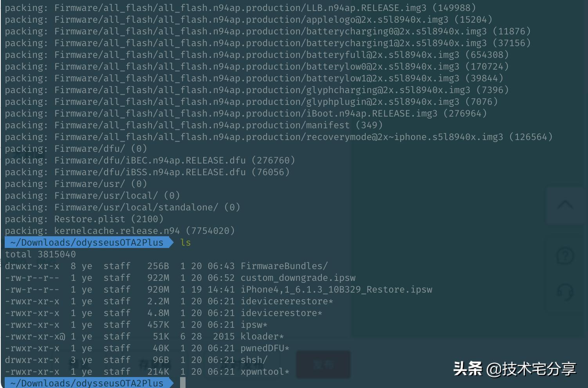The height and width of the screenshot is (388, 588).
Task: Select the Restore.plist packing line
Action: (84, 219)
